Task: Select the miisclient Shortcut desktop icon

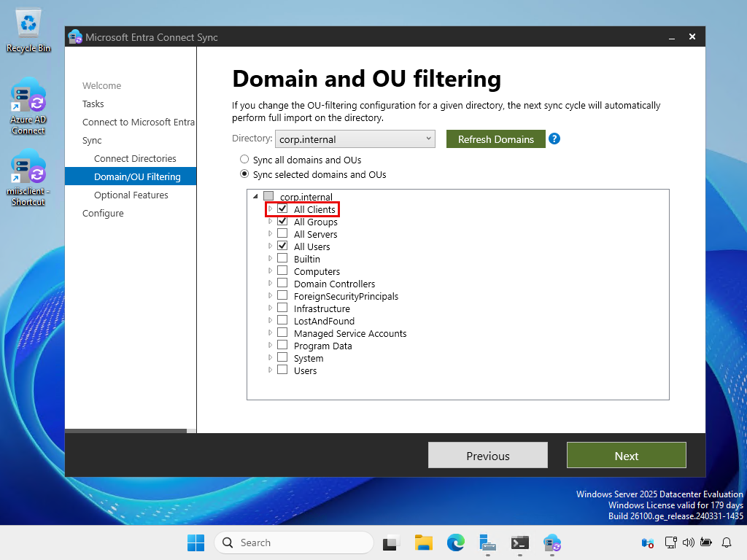Action: [x=28, y=179]
